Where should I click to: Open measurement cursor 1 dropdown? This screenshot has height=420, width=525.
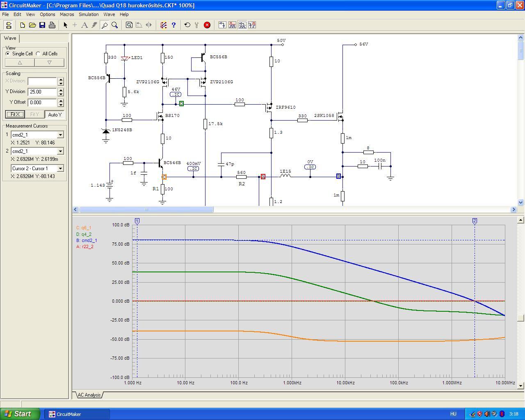pyautogui.click(x=60, y=135)
